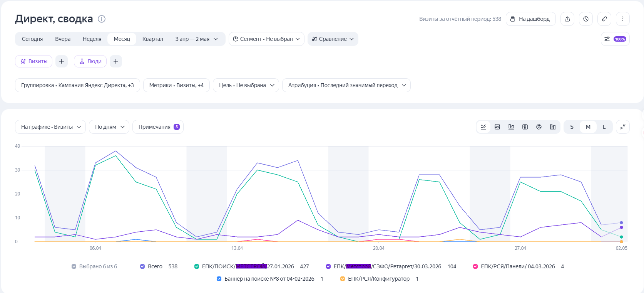Switch to the pie chart icon
This screenshot has width=644, height=293.
[539, 127]
